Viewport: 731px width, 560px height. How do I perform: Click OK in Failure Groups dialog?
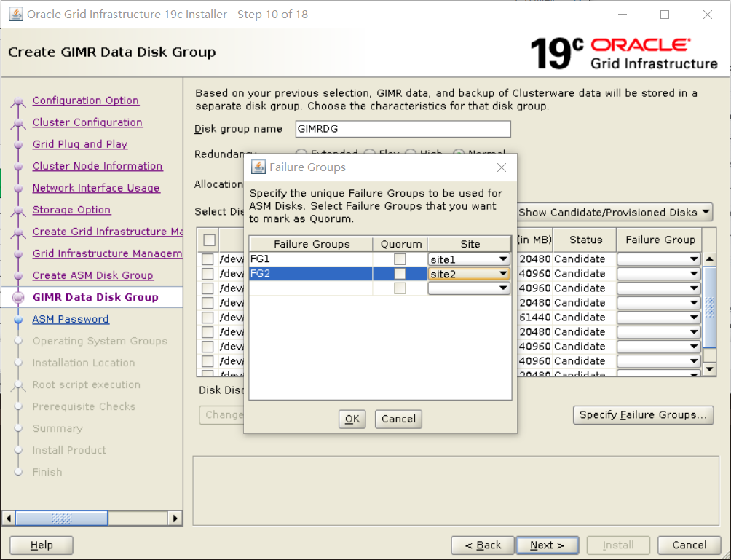pyautogui.click(x=352, y=419)
